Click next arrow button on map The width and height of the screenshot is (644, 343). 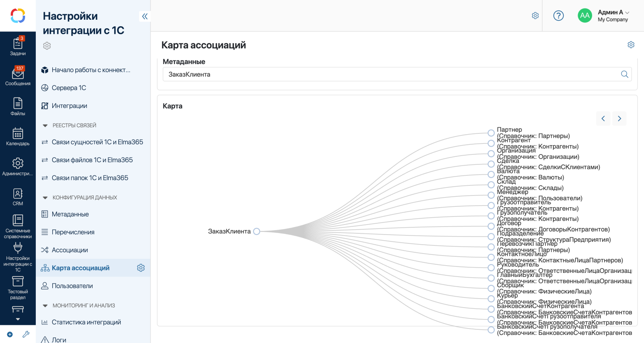click(619, 118)
